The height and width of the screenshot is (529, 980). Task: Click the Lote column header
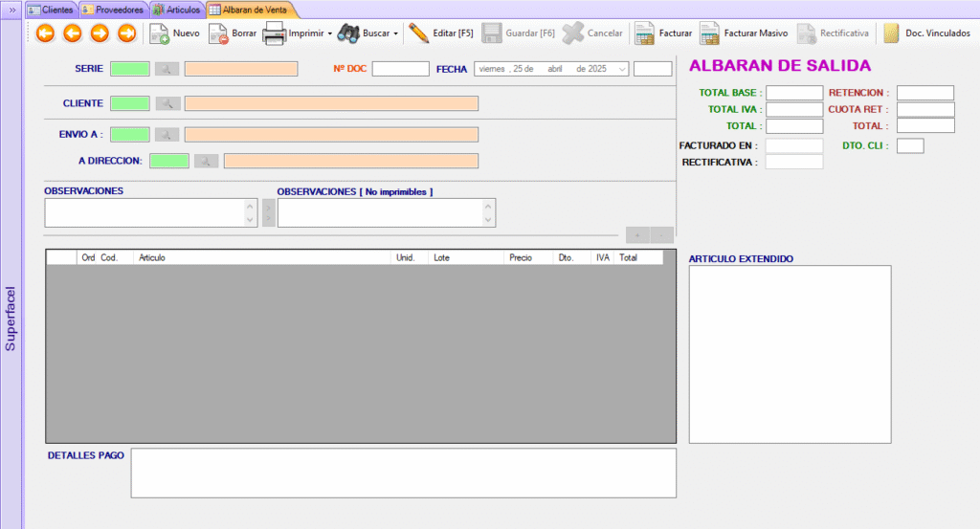(466, 257)
